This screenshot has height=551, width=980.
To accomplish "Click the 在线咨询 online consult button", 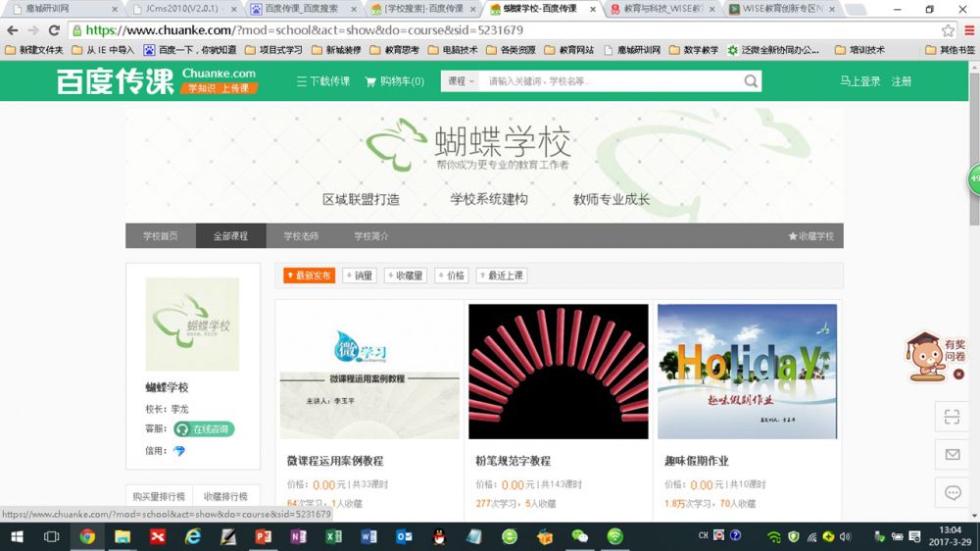I will coord(205,429).
